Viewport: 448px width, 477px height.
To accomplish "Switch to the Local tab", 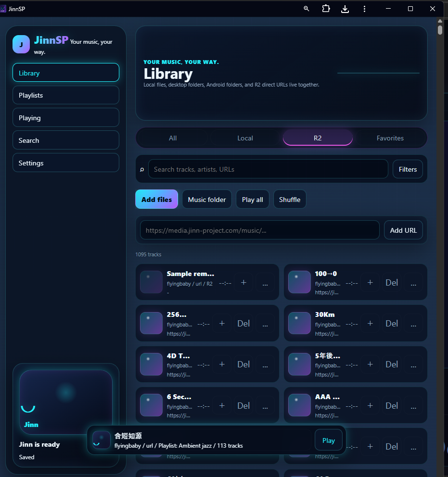I will [245, 138].
